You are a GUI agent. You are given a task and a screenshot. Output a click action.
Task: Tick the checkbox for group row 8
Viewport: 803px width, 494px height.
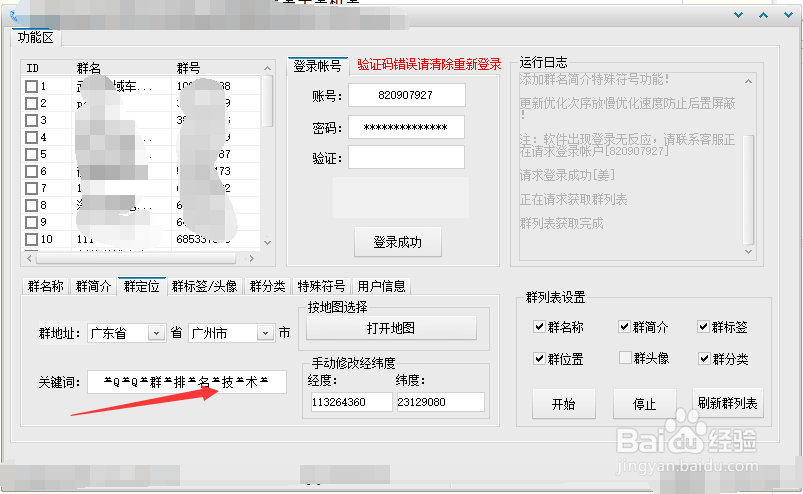click(x=31, y=205)
